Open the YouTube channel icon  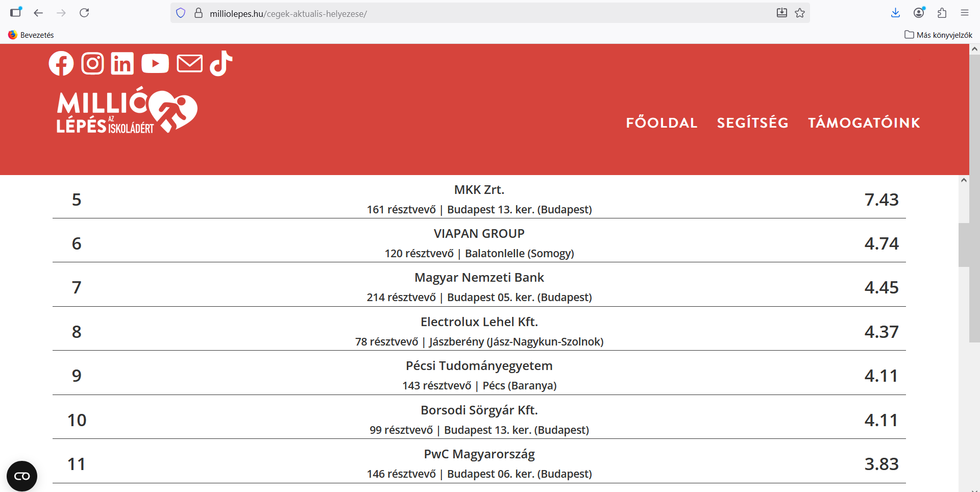(155, 64)
